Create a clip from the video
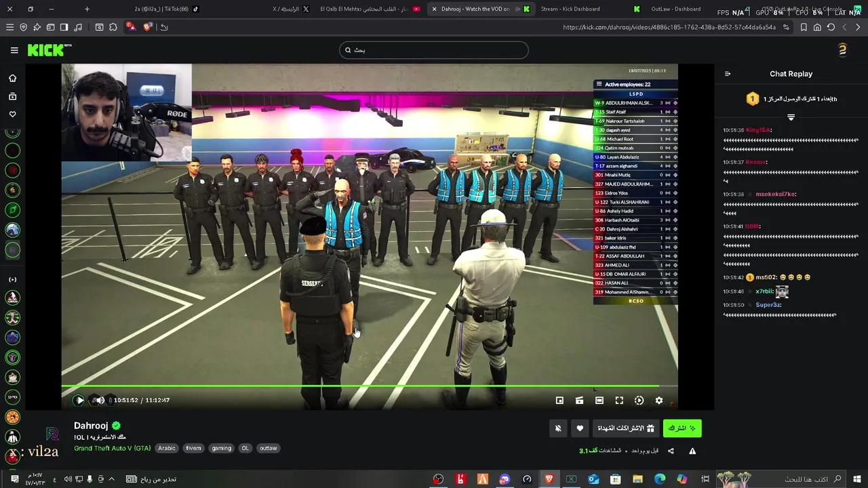This screenshot has width=868, height=488. point(579,401)
